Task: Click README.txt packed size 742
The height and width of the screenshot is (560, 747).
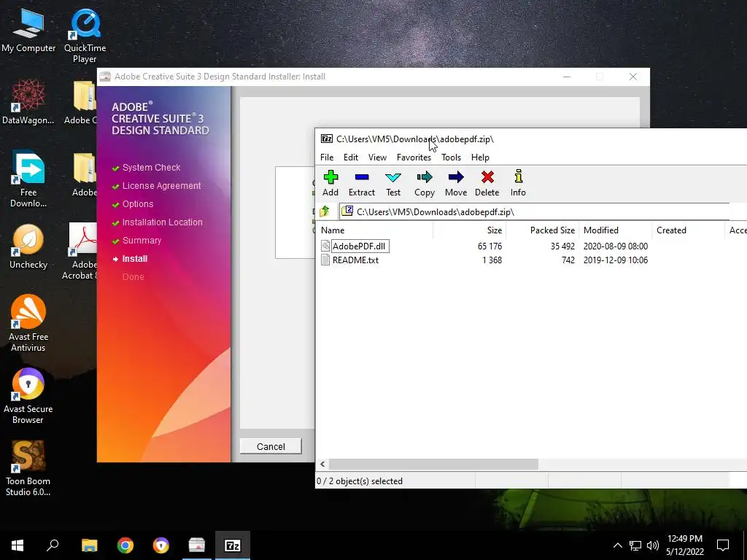Action: pyautogui.click(x=568, y=260)
